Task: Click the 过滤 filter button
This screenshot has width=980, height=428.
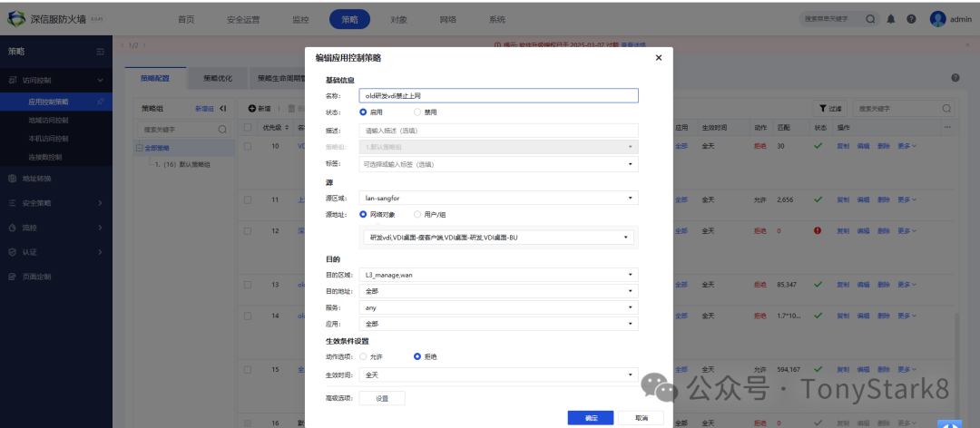Action: pos(830,108)
